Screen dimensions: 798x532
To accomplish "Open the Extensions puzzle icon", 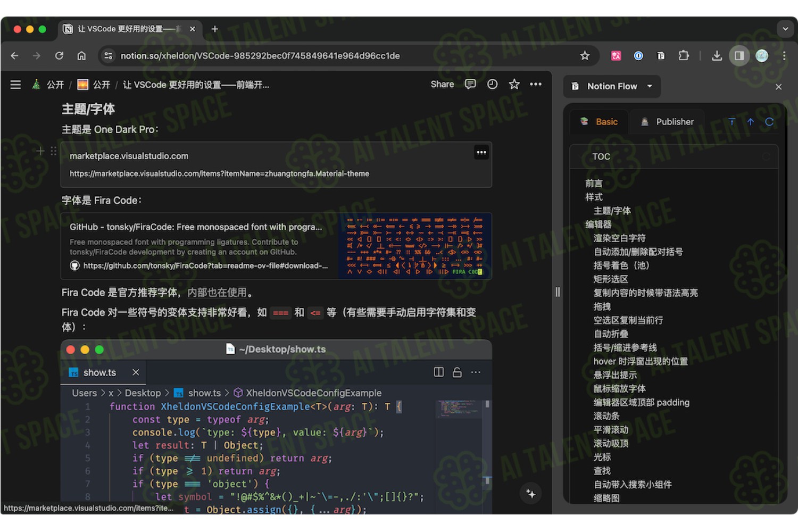I will [x=684, y=56].
